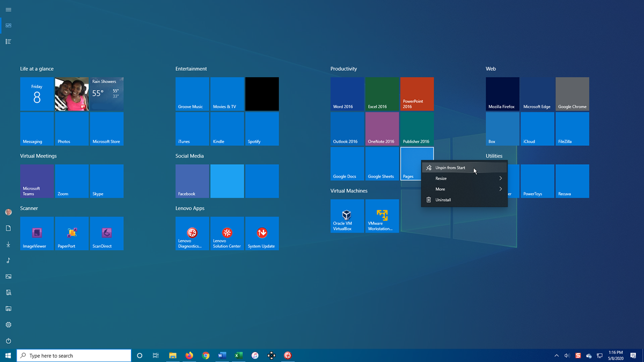
Task: Launch the Messaging tile
Action: click(37, 129)
